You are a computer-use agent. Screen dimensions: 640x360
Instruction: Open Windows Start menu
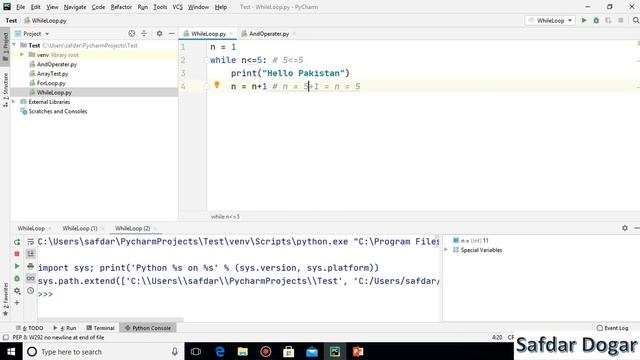click(11, 351)
